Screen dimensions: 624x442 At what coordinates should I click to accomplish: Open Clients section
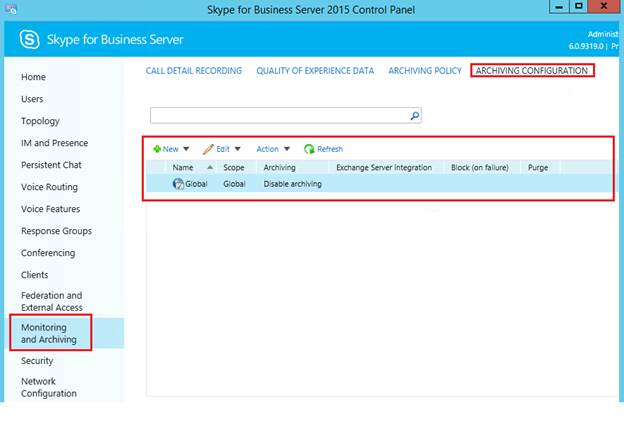click(x=35, y=275)
